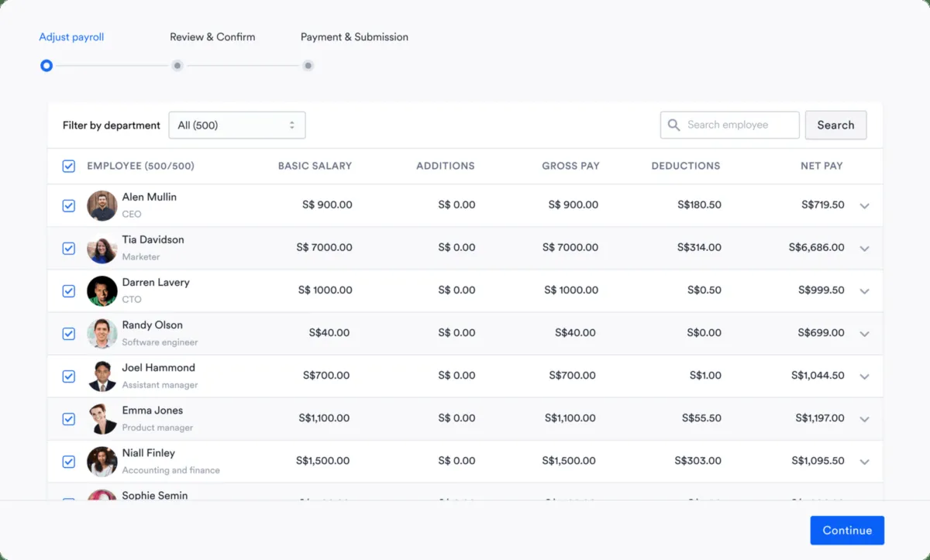Click Emma Jones's avatar picture
The width and height of the screenshot is (930, 560).
tap(102, 419)
